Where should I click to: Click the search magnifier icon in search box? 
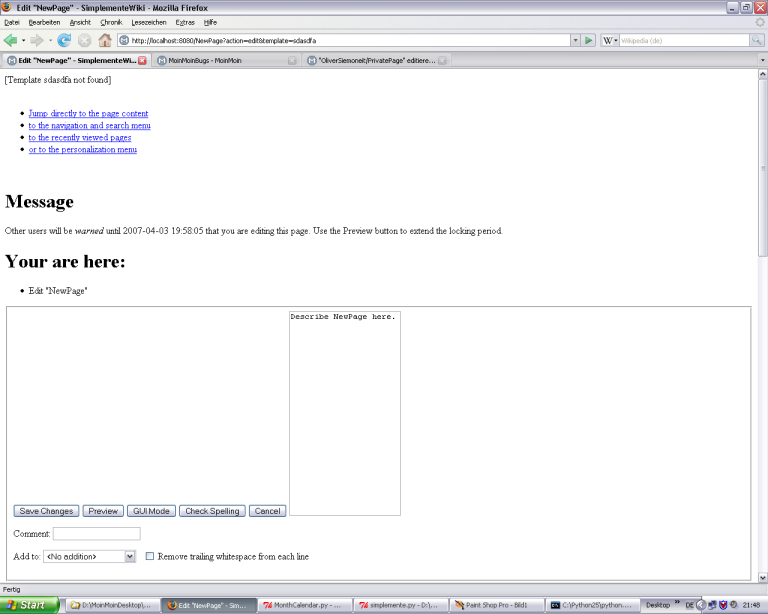756,41
